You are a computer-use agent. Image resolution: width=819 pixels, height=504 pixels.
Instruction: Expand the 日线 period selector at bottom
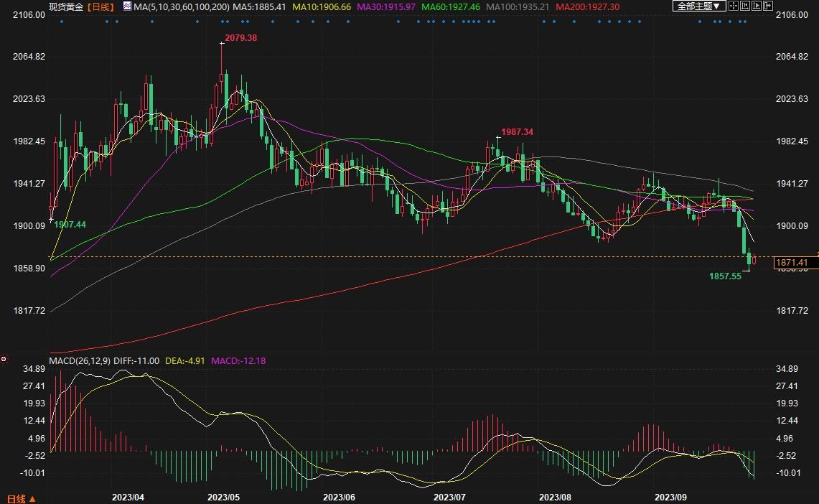coord(20,498)
